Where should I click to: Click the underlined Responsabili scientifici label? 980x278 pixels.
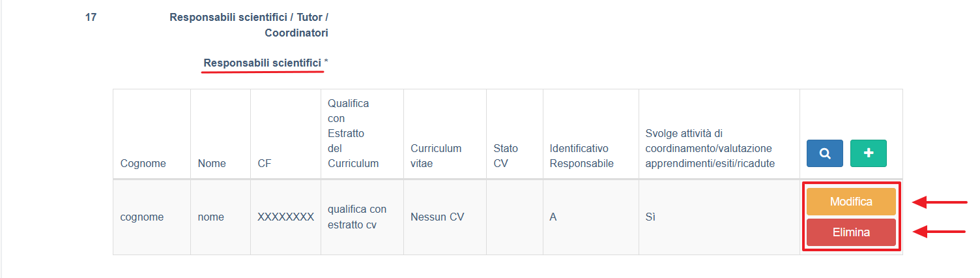[263, 63]
